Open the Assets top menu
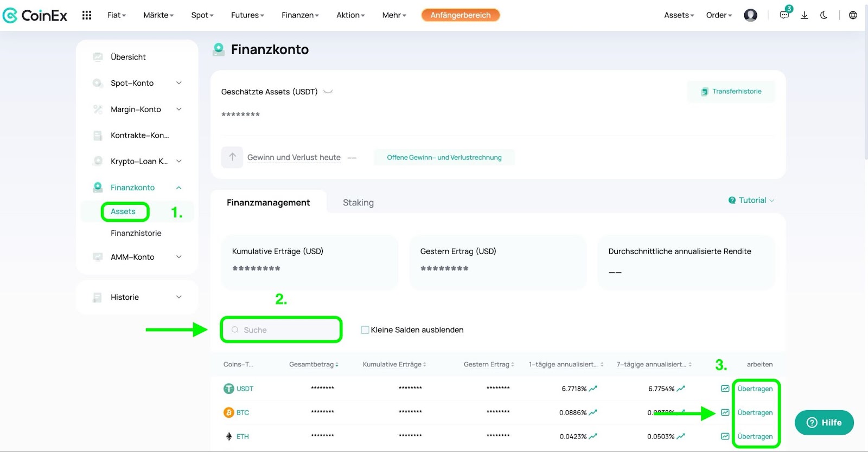The width and height of the screenshot is (868, 452). [679, 15]
